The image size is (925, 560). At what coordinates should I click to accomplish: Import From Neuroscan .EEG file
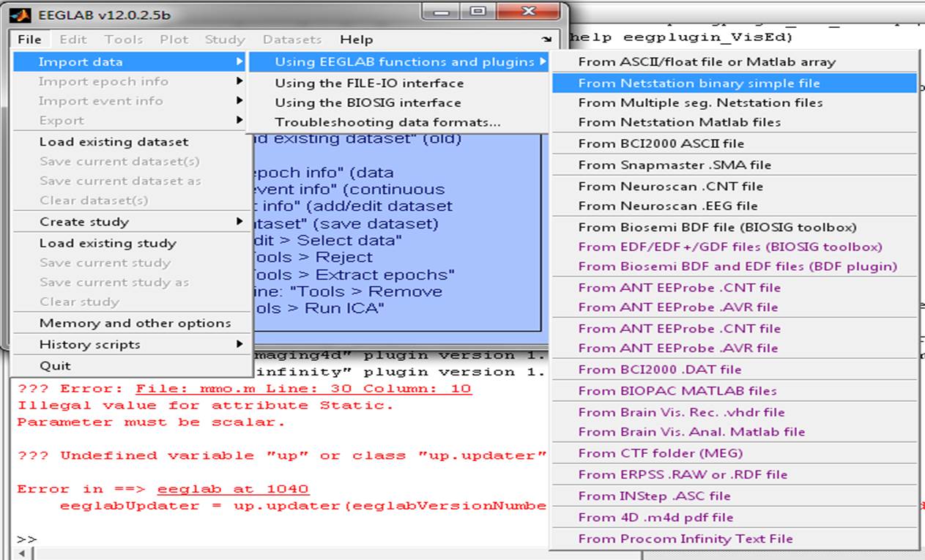[x=735, y=206]
